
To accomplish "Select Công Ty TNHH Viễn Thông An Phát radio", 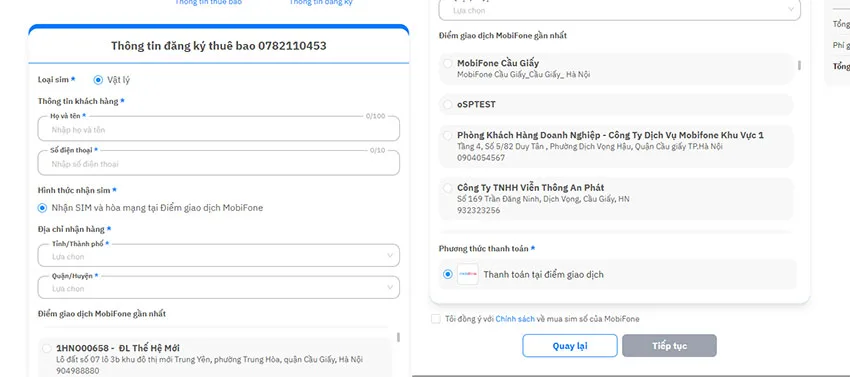I will point(447,188).
